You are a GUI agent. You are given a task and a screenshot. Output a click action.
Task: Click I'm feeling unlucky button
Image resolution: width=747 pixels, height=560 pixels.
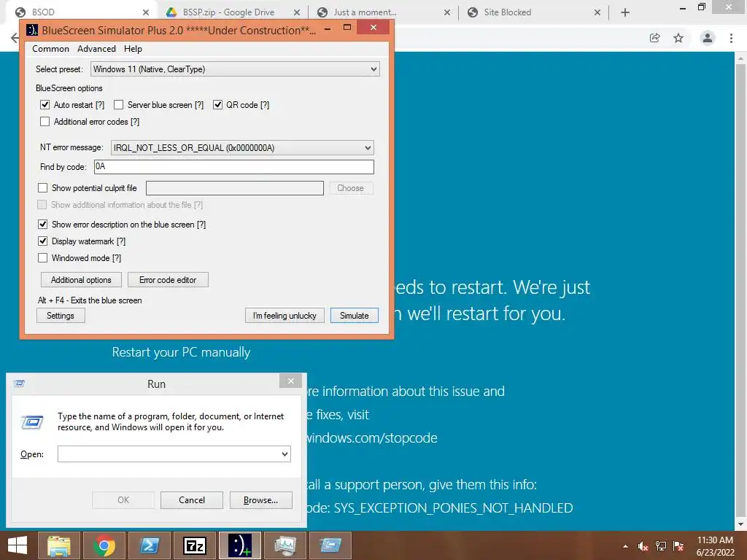[x=285, y=316]
